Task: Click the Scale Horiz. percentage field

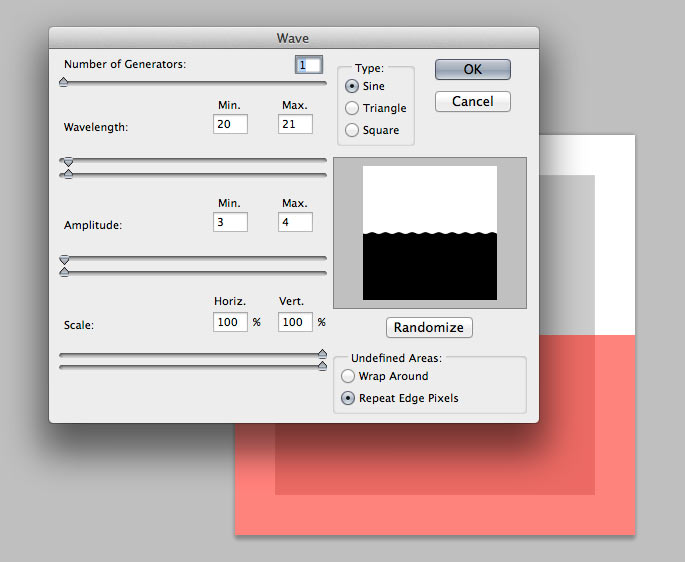Action: coord(230,322)
